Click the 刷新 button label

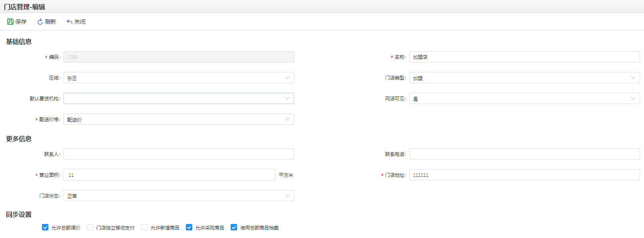[50, 22]
